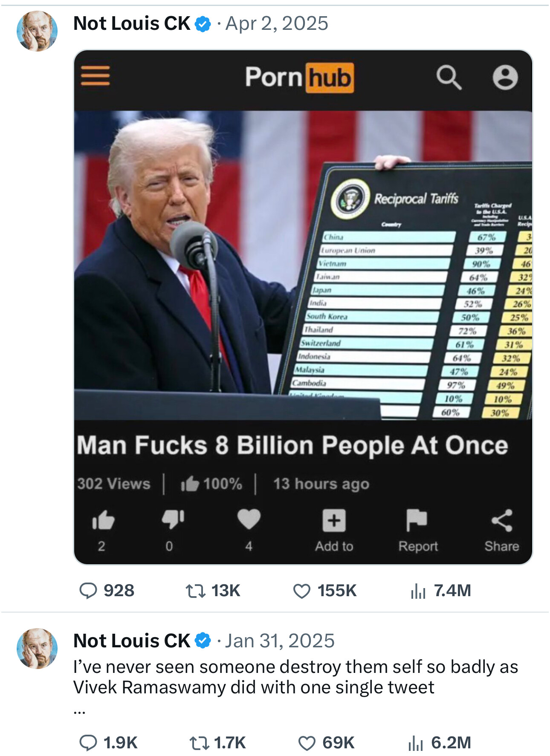The image size is (550, 756).
Task: Like the tweet with 69K likes
Action: click(307, 743)
